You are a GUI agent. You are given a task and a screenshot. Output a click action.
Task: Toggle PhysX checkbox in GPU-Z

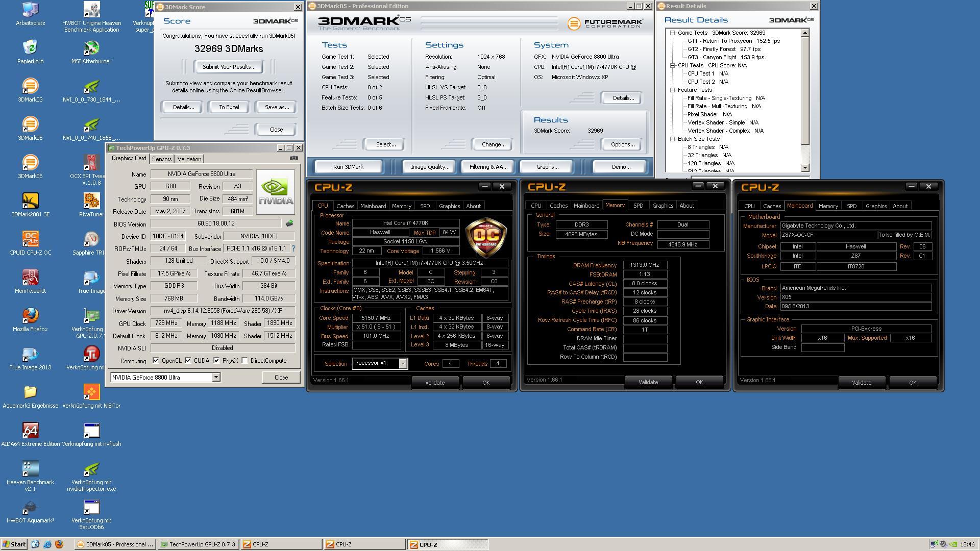click(x=216, y=361)
